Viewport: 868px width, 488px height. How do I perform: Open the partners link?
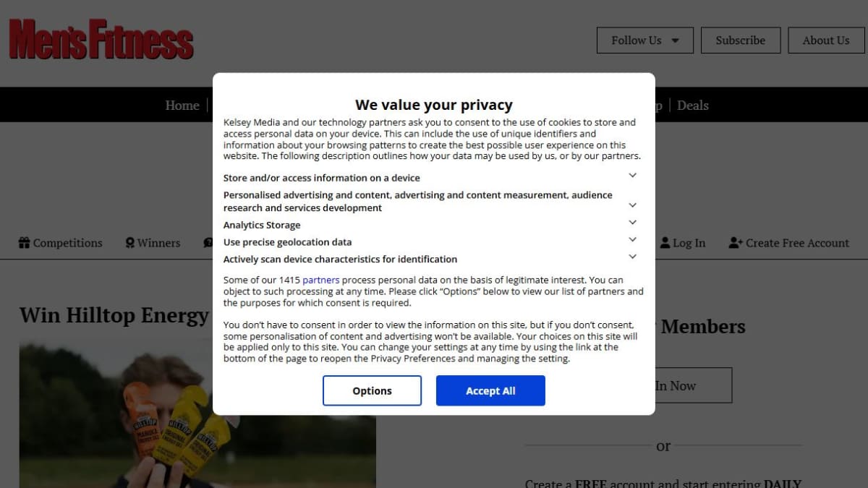point(321,280)
